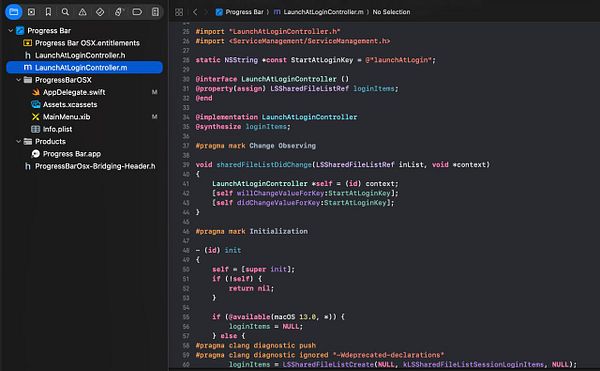The image size is (600, 371).
Task: Open the Breakpoint navigator
Action: click(137, 12)
